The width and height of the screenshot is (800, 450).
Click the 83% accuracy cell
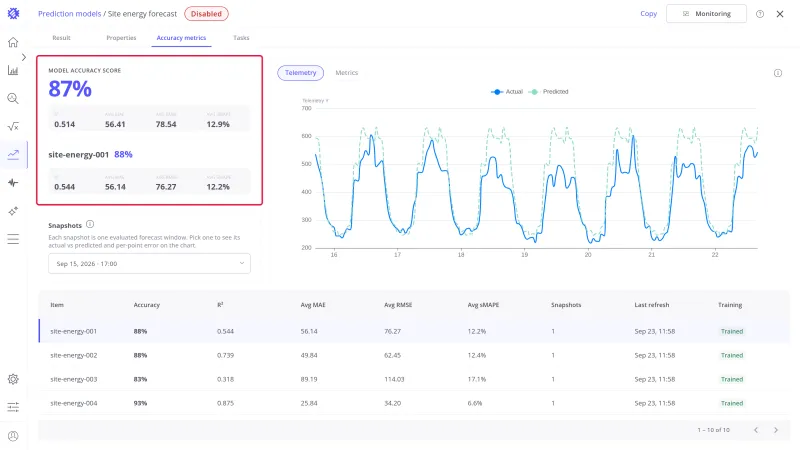[x=140, y=379]
